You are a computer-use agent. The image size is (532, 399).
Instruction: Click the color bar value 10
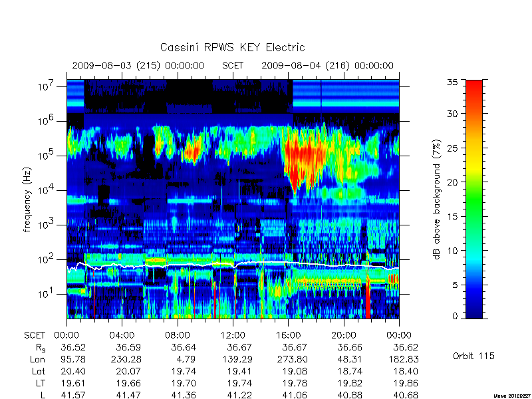pos(452,251)
